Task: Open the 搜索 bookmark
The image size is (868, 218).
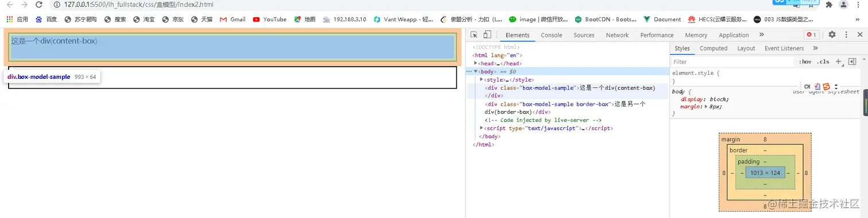Action: click(x=115, y=19)
